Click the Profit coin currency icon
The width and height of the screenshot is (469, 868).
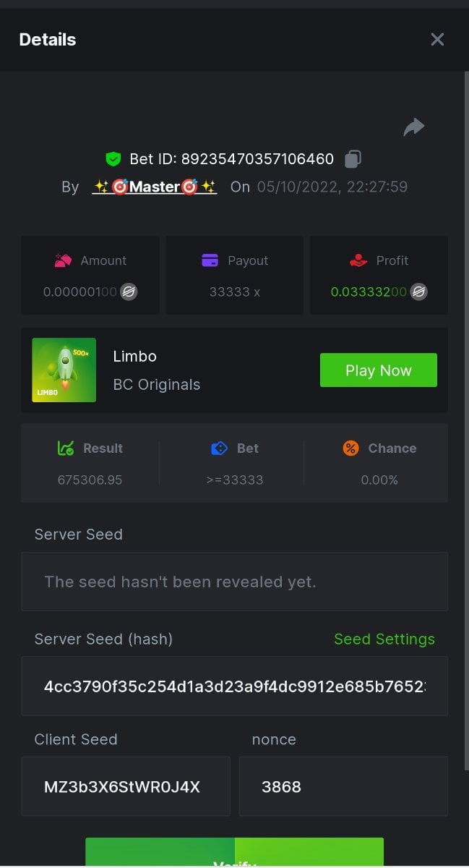point(419,292)
